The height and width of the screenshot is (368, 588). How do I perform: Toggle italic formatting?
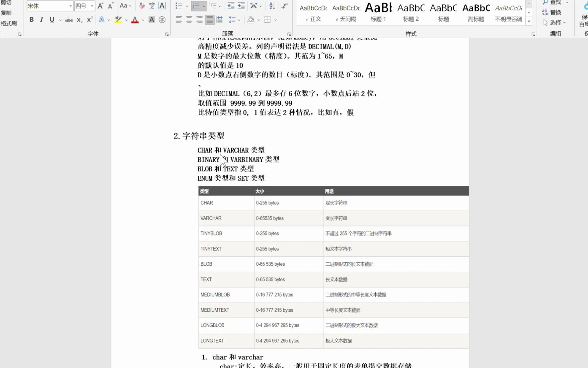tap(42, 20)
